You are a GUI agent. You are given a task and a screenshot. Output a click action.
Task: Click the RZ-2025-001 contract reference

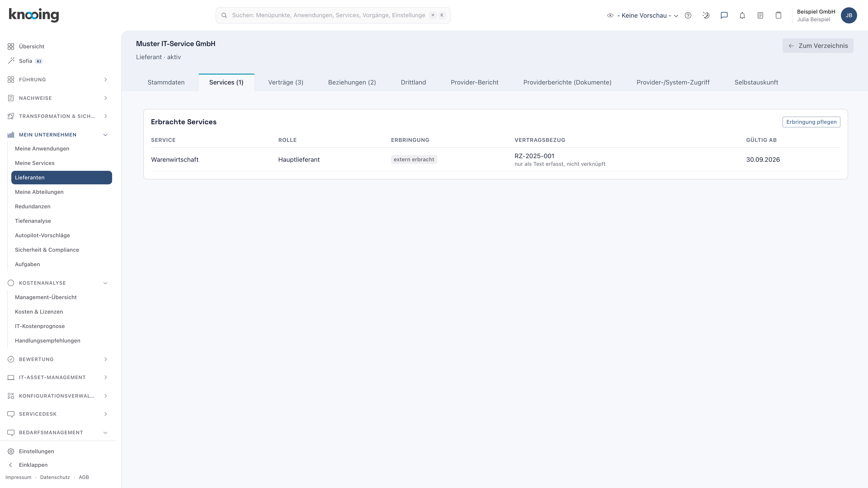(x=534, y=156)
